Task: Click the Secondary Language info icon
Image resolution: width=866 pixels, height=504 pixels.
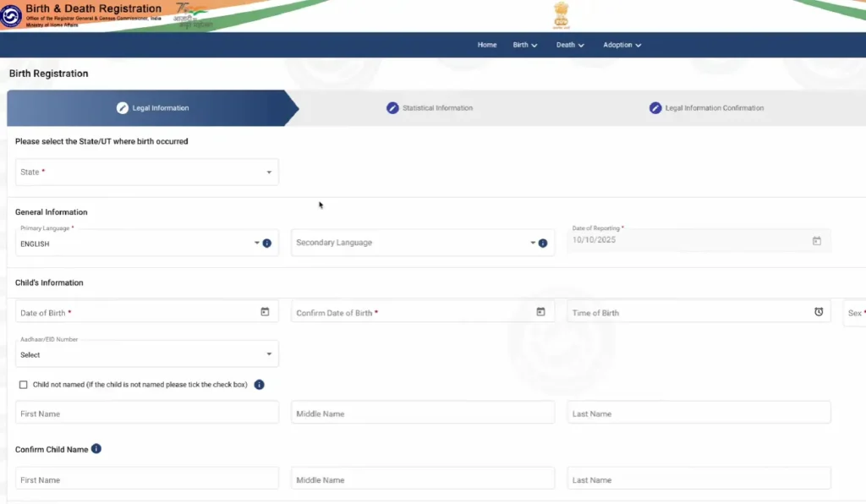Action: tap(543, 244)
